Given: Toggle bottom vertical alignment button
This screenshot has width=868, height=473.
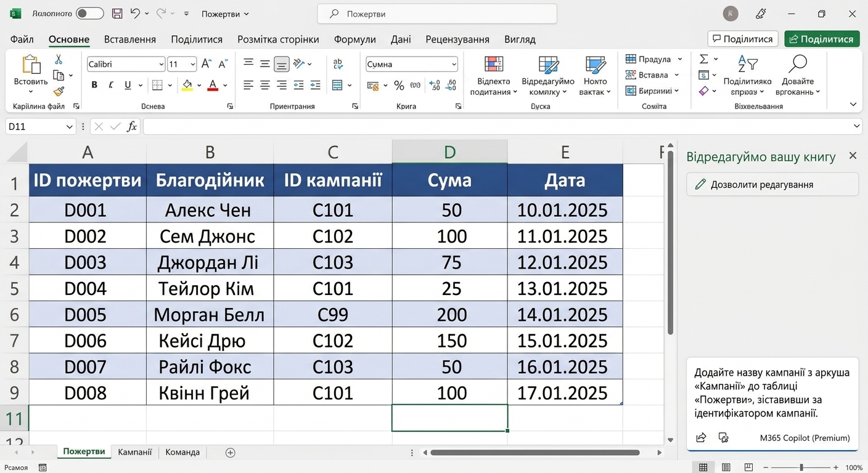Looking at the screenshot, I should click(x=281, y=63).
